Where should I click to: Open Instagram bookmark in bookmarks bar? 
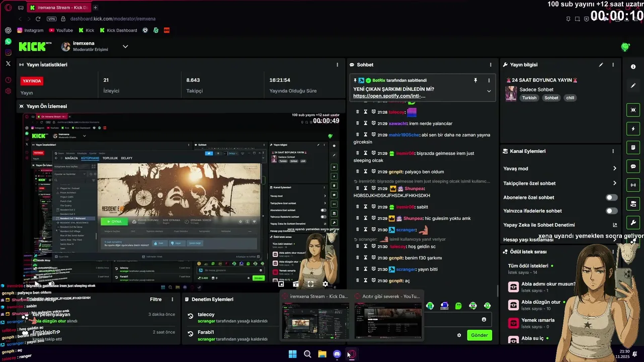(x=30, y=30)
